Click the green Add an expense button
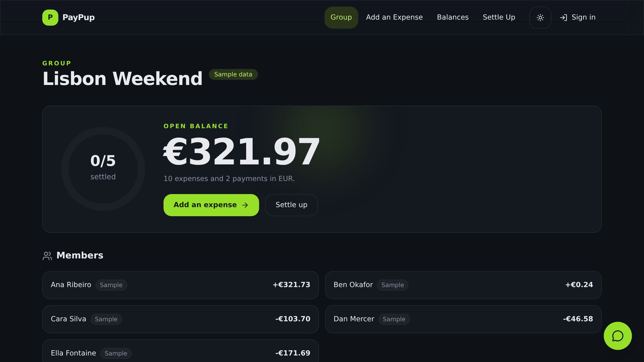The width and height of the screenshot is (644, 362). [x=211, y=205]
